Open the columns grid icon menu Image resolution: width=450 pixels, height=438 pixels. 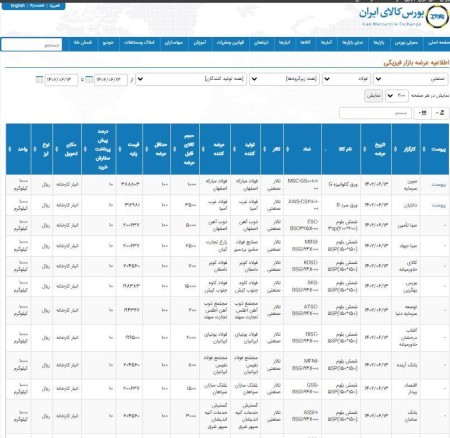coord(422,113)
